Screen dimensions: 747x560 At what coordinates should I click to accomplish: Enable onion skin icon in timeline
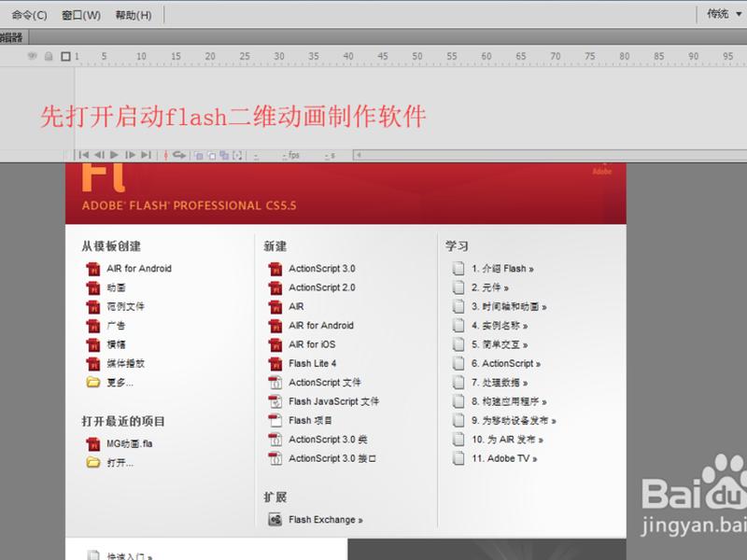pyautogui.click(x=199, y=155)
